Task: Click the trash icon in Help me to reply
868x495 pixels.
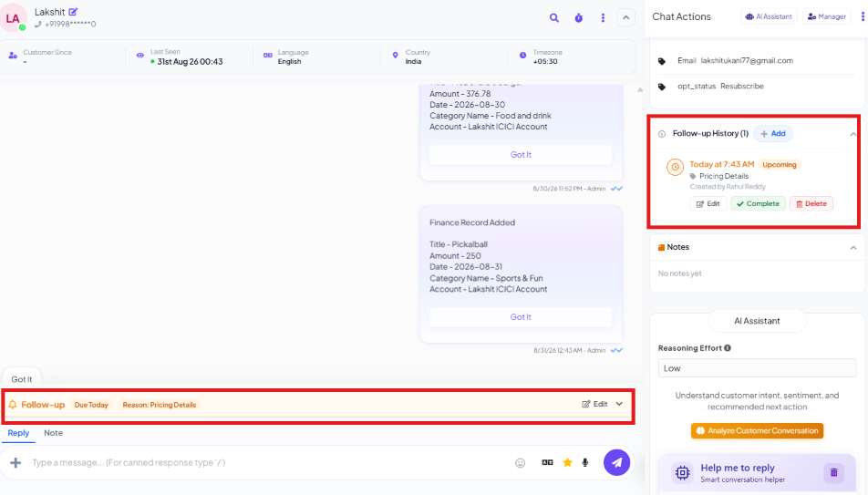Action: 833,473
